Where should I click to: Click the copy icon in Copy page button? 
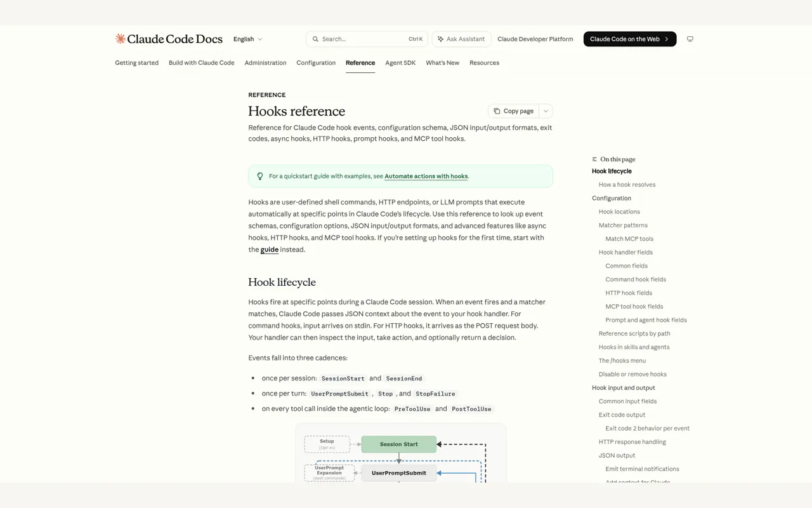(x=497, y=111)
